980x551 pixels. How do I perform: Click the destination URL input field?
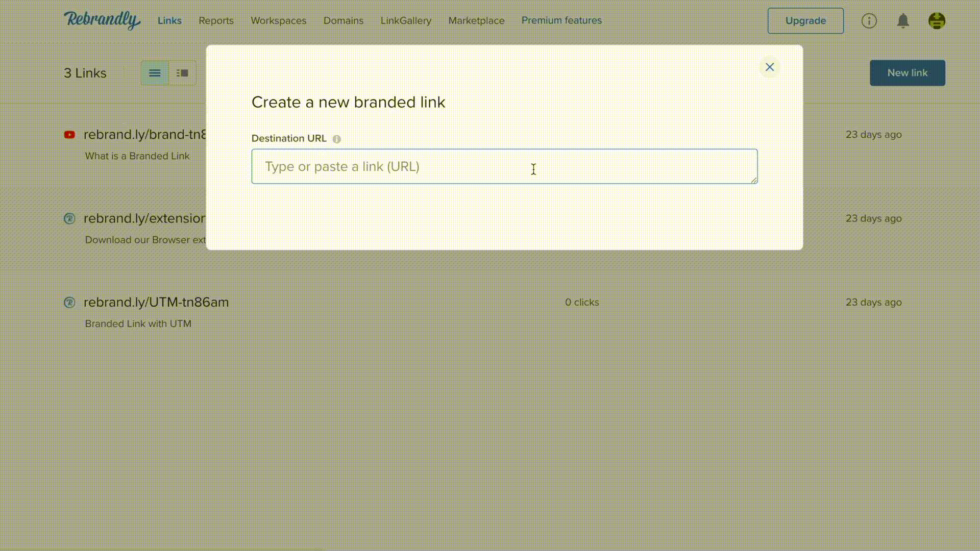click(504, 166)
